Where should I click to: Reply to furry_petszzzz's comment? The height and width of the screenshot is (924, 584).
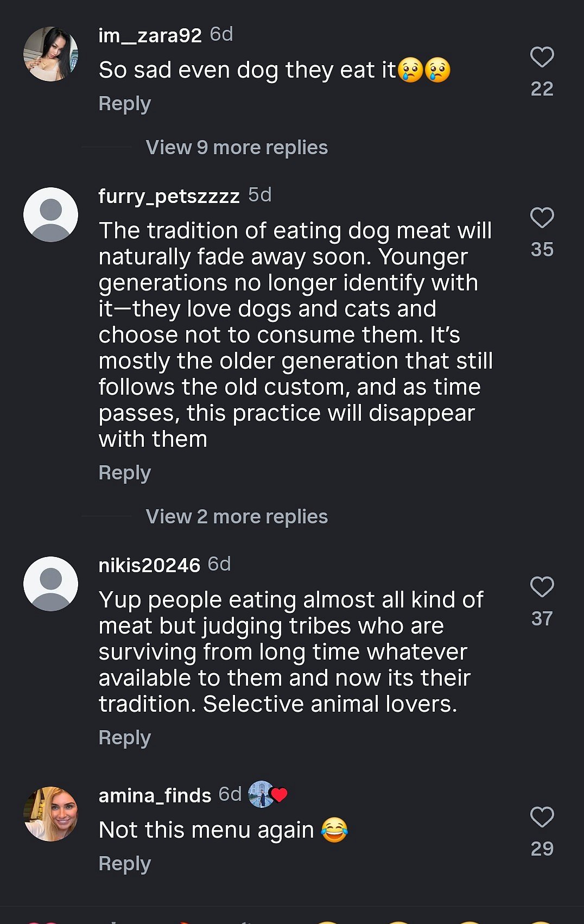[x=124, y=473]
